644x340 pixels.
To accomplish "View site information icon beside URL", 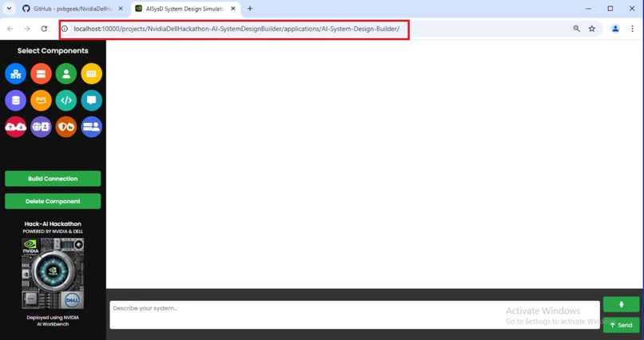I will point(65,29).
